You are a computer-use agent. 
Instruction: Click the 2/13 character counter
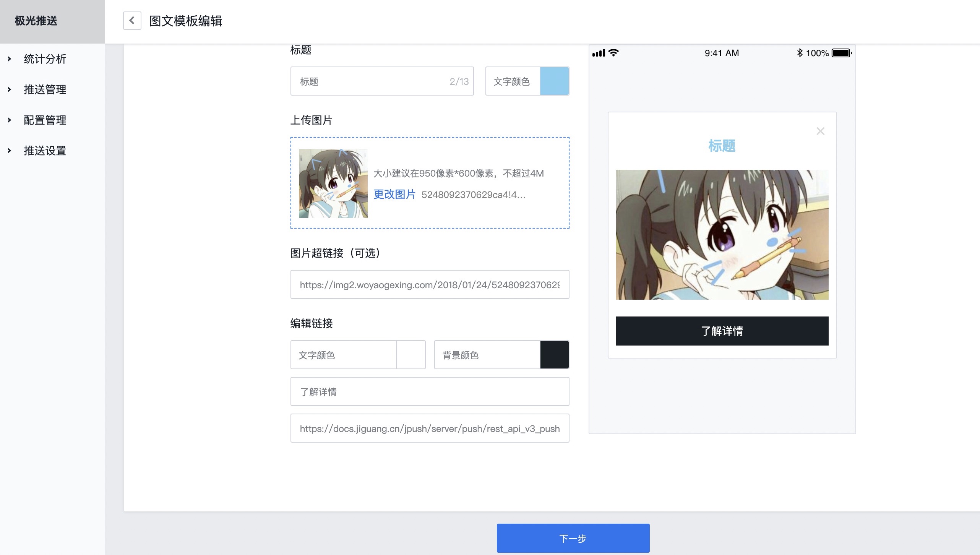[459, 81]
